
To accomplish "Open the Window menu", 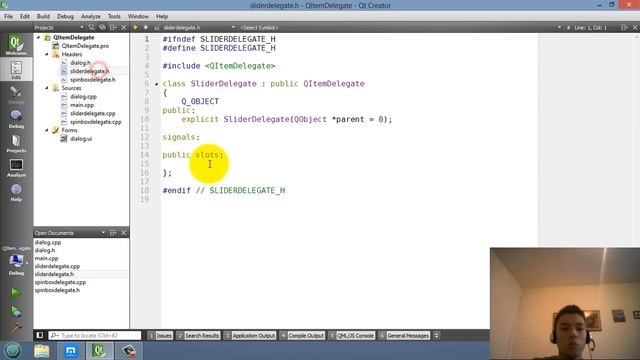I will (x=138, y=16).
